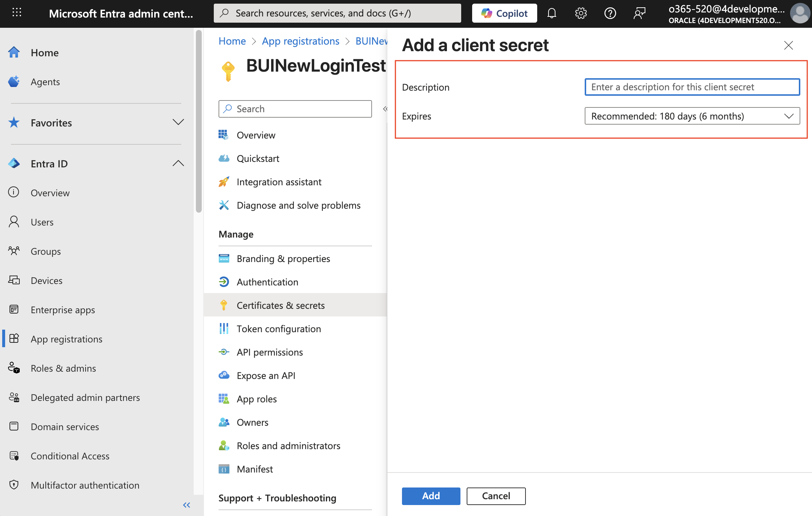Expand the Expires duration dropdown

tap(692, 116)
